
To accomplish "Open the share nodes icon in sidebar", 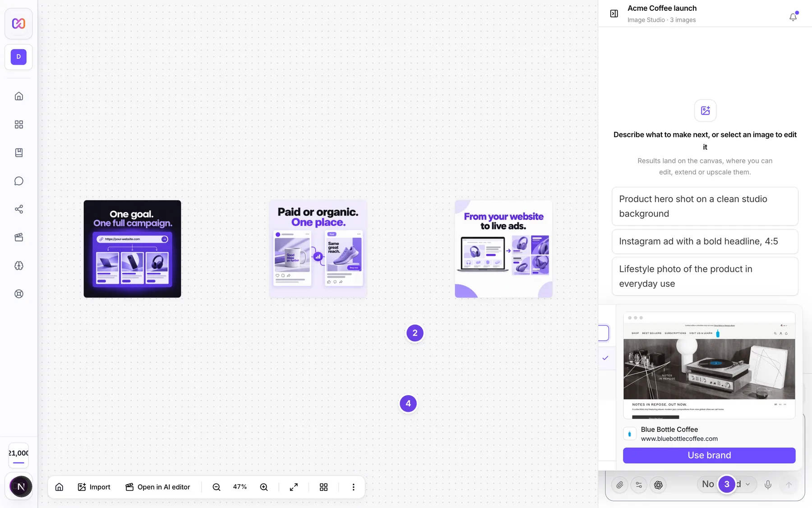I will pyautogui.click(x=18, y=209).
